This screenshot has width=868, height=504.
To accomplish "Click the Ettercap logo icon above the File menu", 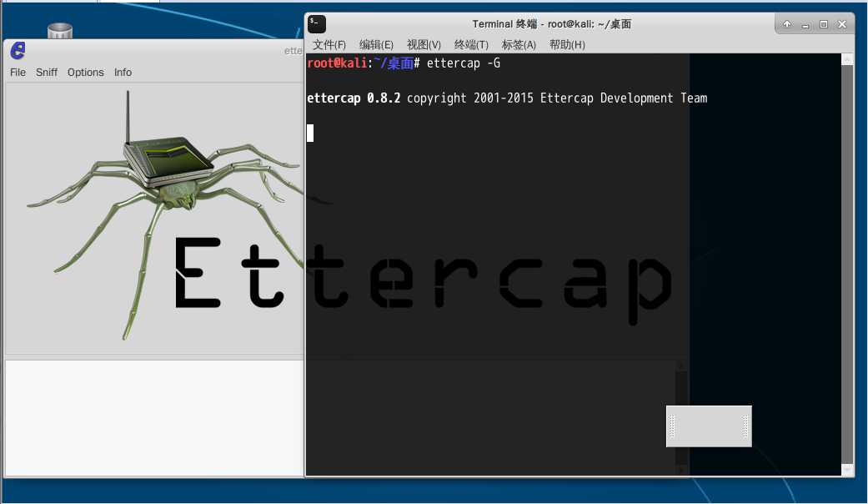I will [18, 50].
